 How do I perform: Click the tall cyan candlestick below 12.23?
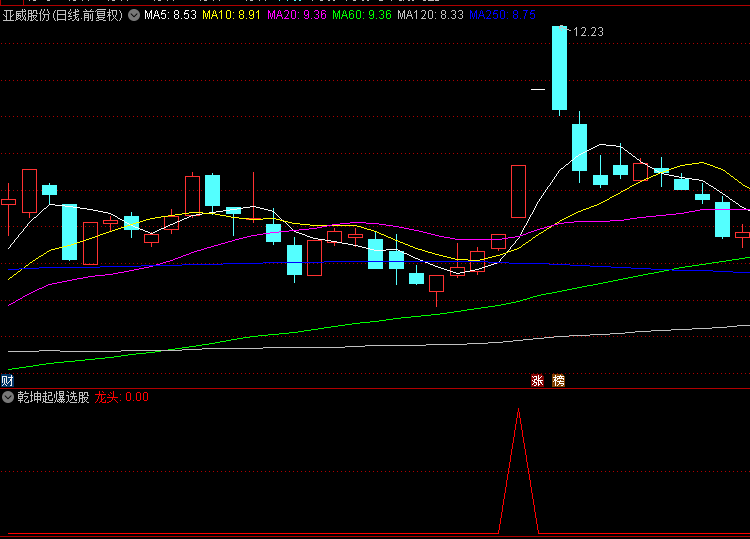pyautogui.click(x=559, y=68)
